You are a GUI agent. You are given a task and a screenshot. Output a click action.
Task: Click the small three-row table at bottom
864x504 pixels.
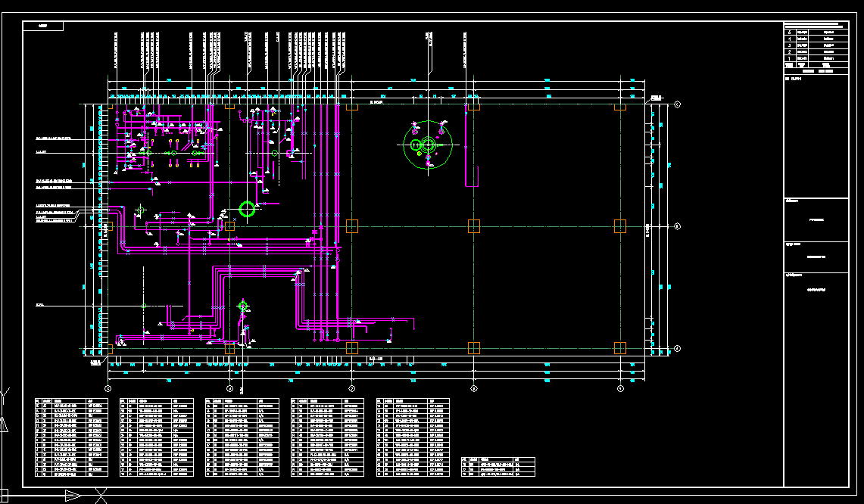point(498,466)
